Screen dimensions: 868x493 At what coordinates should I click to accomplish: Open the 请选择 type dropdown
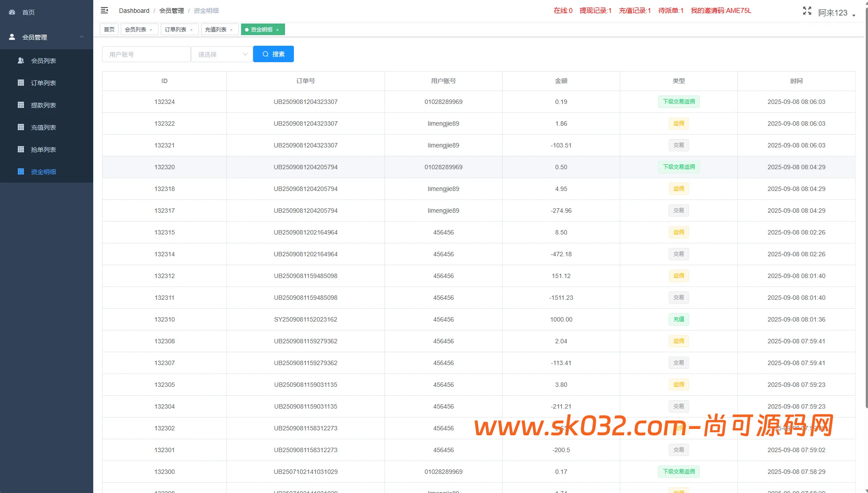pyautogui.click(x=222, y=54)
